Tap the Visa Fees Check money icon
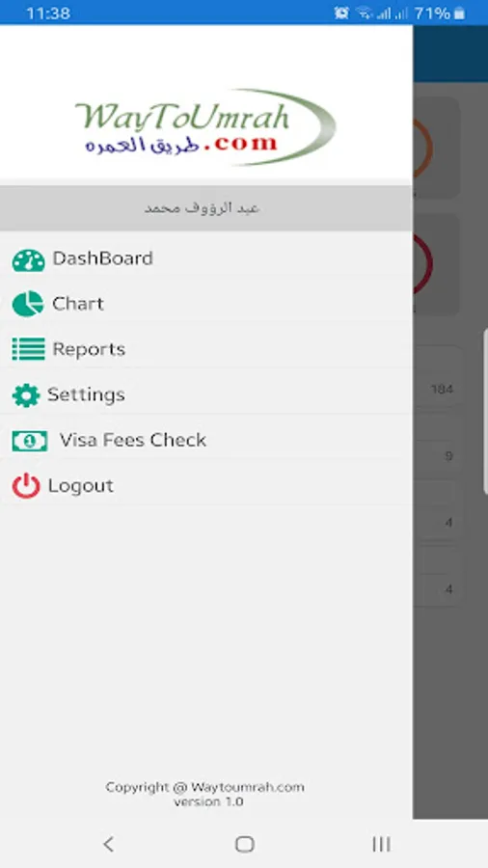The image size is (488, 868). tap(30, 441)
